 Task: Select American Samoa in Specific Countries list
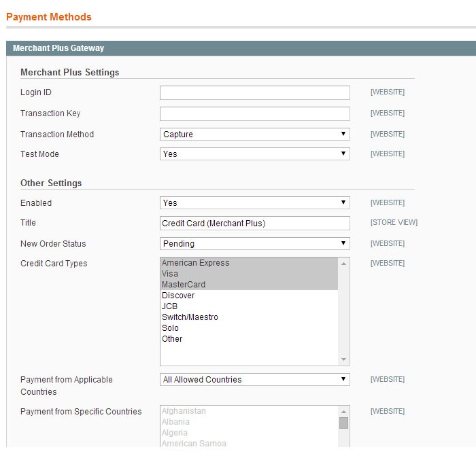(249, 444)
